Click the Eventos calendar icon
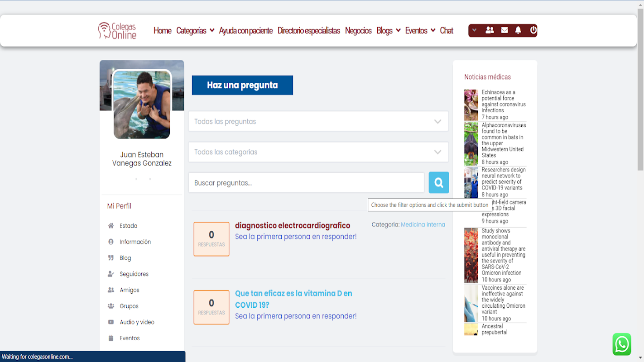The width and height of the screenshot is (644, 362). [x=111, y=338]
